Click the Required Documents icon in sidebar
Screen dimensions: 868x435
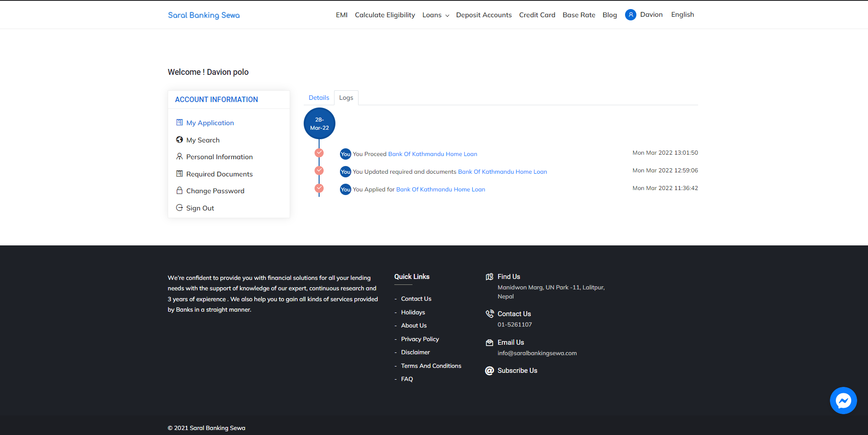[179, 174]
